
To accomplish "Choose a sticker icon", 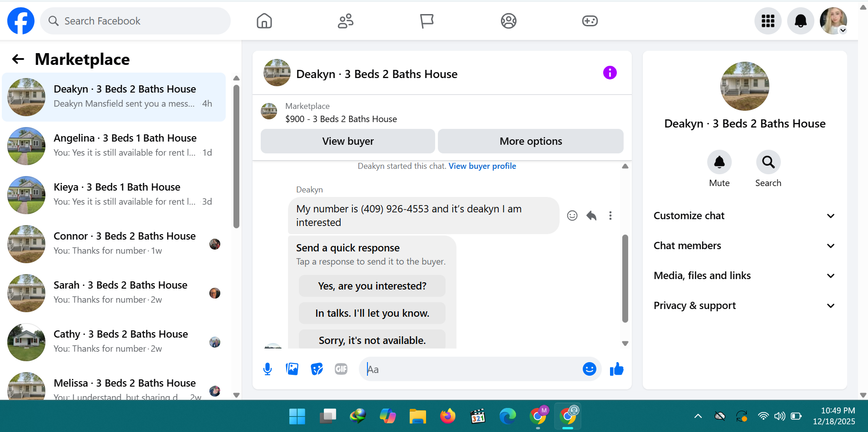I will click(317, 369).
